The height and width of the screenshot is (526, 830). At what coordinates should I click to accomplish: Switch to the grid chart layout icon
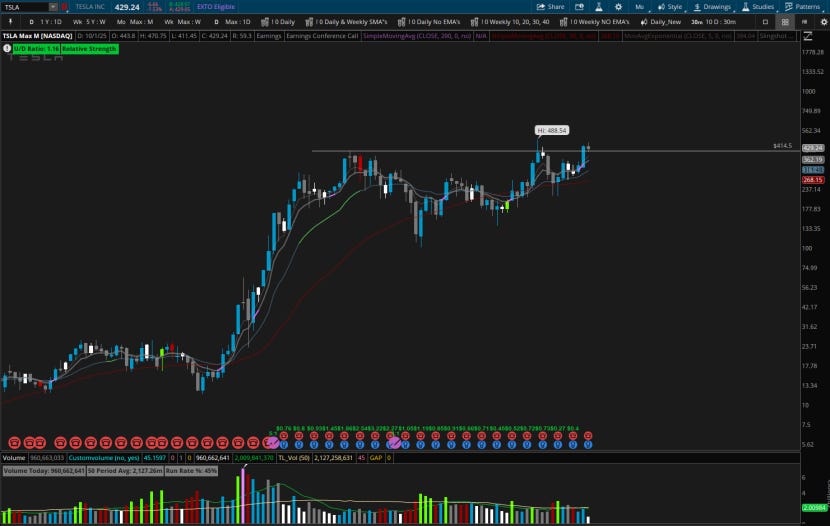[785, 22]
